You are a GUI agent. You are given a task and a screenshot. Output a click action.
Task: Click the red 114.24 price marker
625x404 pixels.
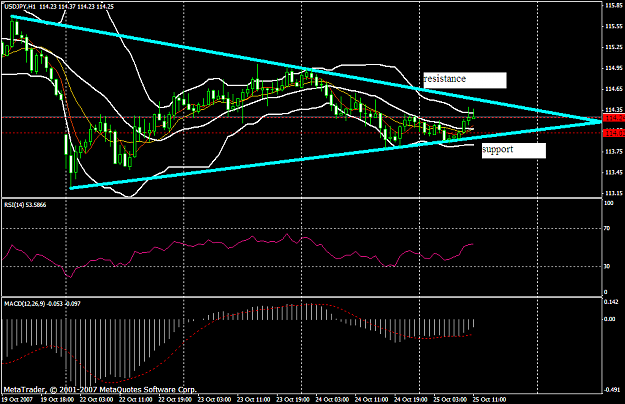[x=613, y=118]
